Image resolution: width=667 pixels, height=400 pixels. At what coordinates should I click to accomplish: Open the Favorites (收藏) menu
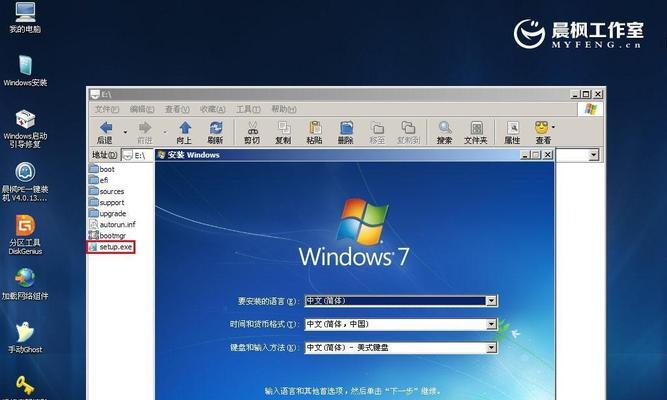click(x=213, y=109)
